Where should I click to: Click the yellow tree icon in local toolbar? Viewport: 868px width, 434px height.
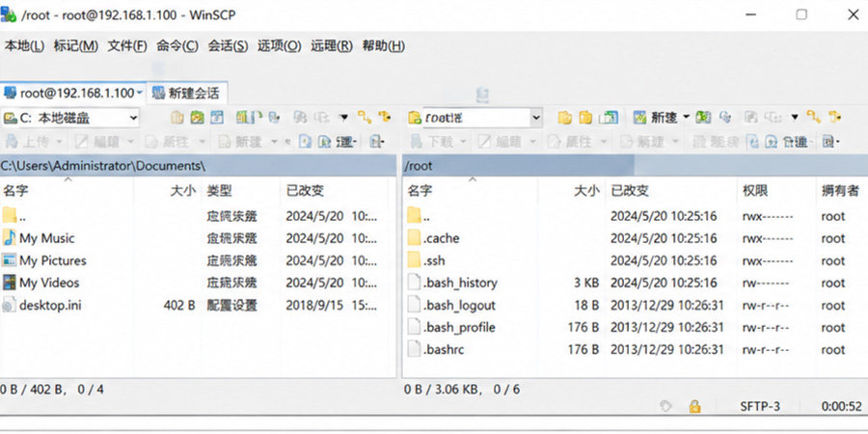pos(385,117)
